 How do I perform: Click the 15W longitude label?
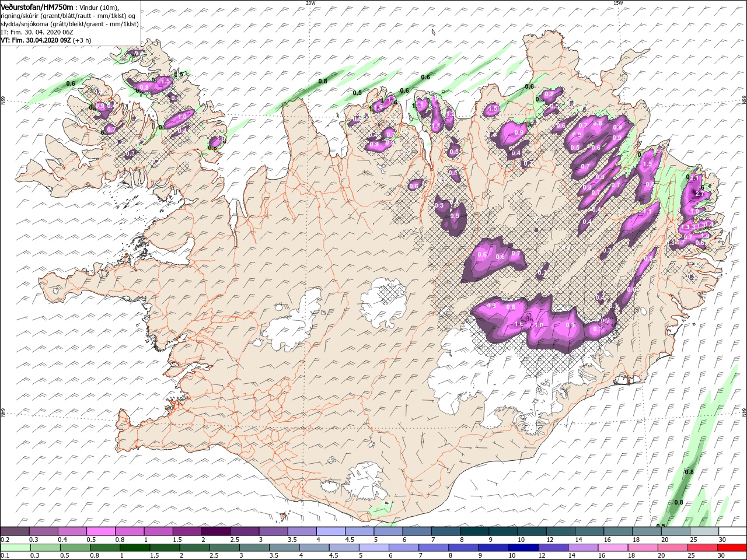[618, 2]
